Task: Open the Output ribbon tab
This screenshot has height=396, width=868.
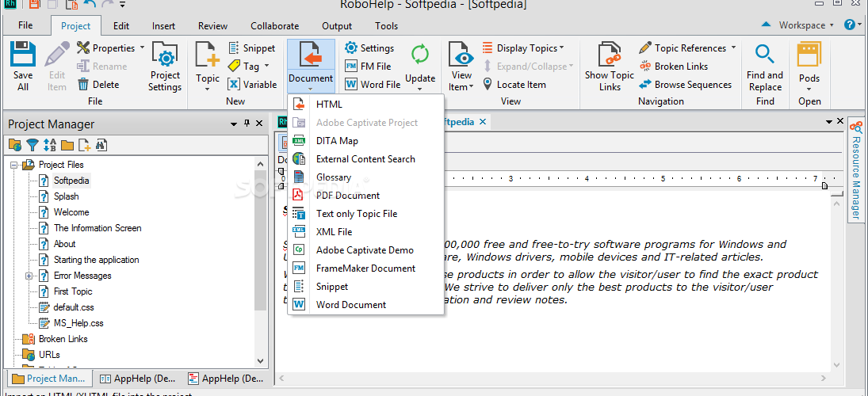Action: pyautogui.click(x=337, y=26)
